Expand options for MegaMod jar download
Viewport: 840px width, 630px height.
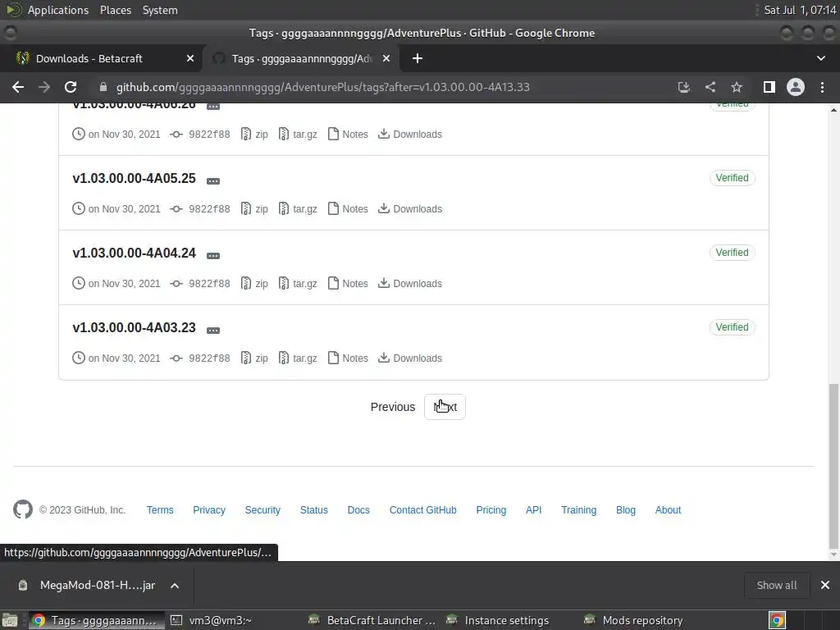point(175,586)
